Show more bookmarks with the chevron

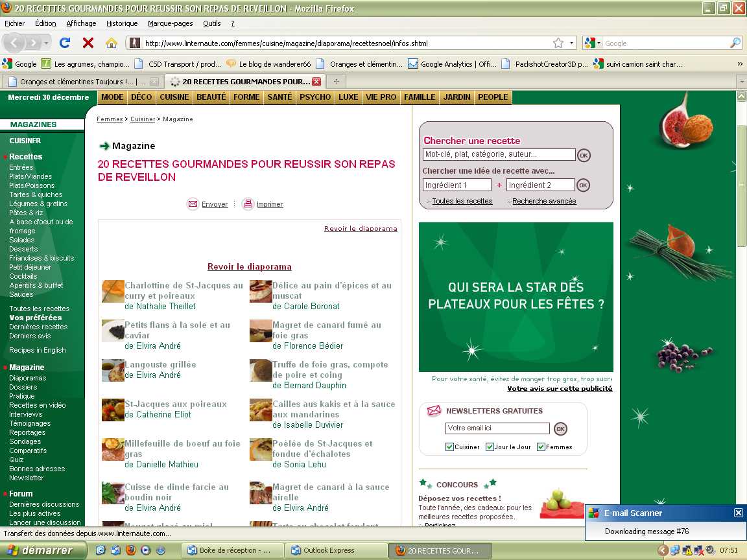click(740, 64)
